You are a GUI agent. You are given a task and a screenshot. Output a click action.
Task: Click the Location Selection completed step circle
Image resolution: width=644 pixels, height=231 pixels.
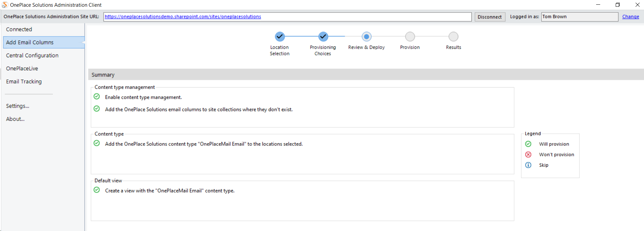(x=280, y=36)
